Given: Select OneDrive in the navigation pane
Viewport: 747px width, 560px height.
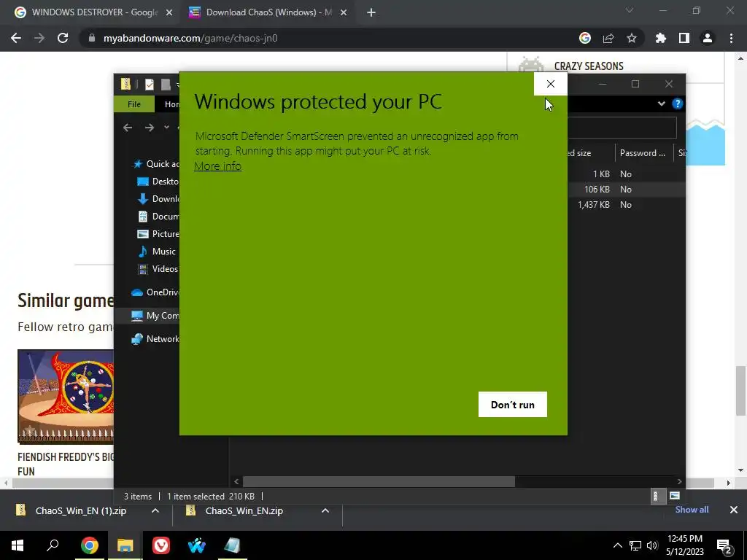Looking at the screenshot, I should [x=155, y=292].
